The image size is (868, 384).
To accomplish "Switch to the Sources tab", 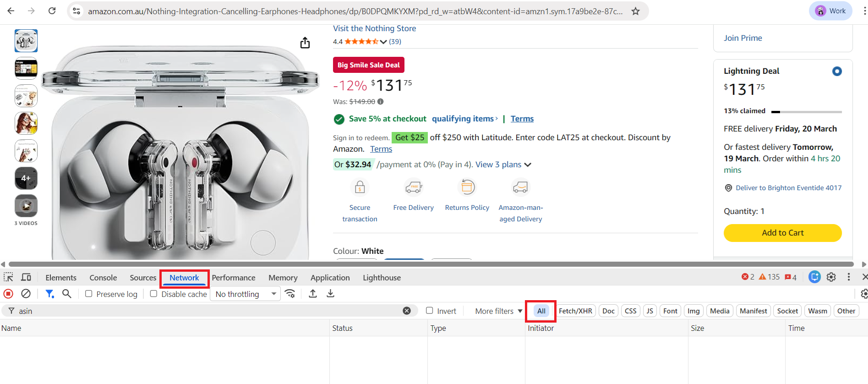I will pyautogui.click(x=143, y=278).
